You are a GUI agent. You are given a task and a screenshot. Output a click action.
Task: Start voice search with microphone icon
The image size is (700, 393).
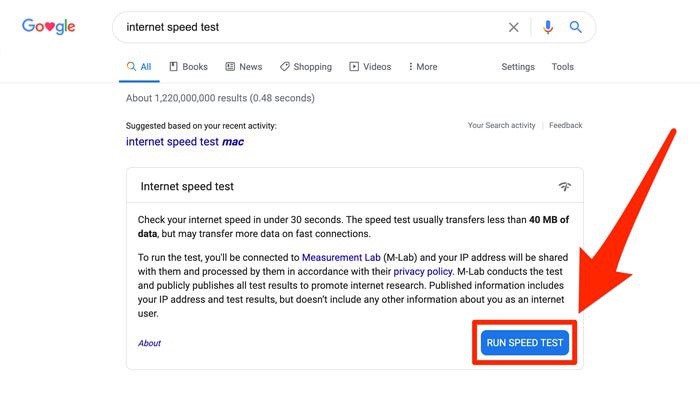(548, 27)
